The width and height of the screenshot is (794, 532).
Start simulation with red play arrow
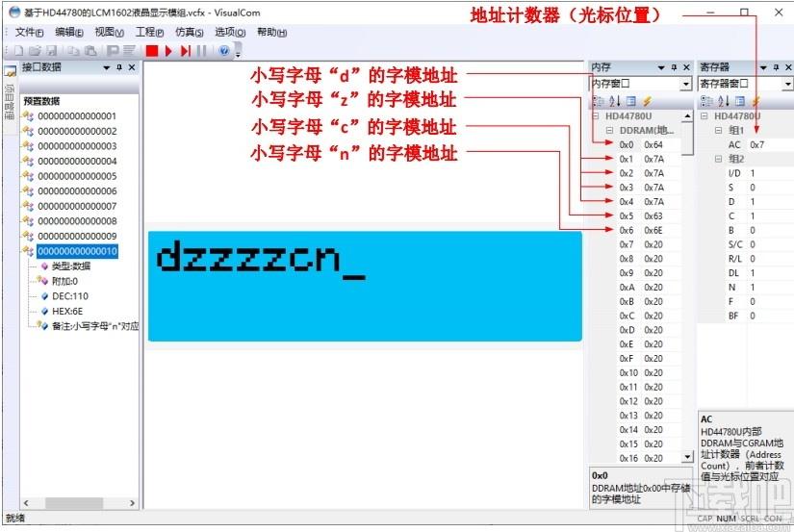pos(168,51)
